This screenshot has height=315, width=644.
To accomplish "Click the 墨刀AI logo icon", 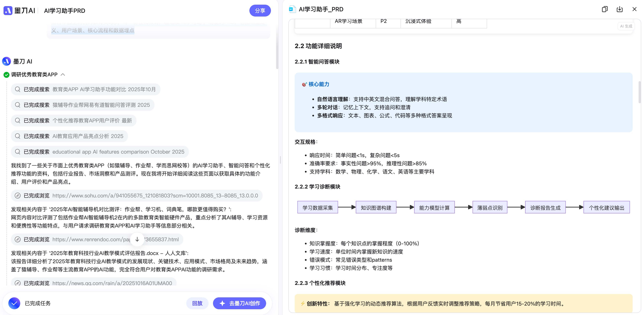I will [8, 11].
